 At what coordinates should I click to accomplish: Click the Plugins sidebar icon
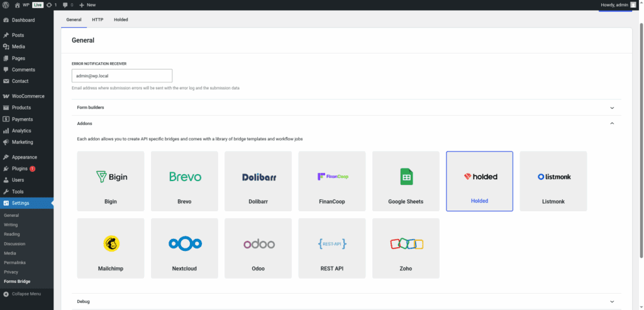point(6,169)
